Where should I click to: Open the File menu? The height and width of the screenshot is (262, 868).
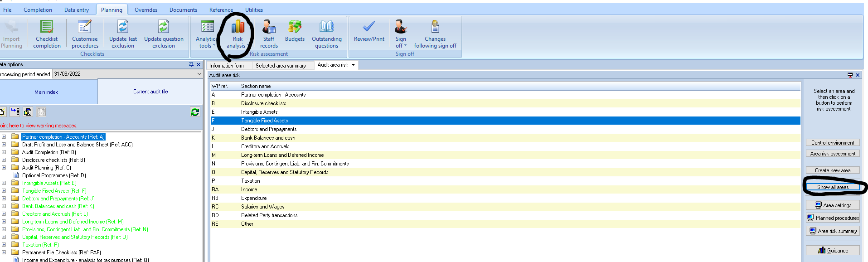point(8,10)
